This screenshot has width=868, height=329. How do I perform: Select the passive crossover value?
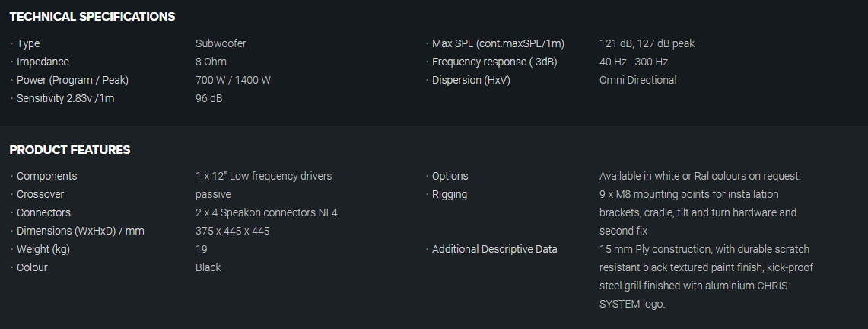(213, 194)
